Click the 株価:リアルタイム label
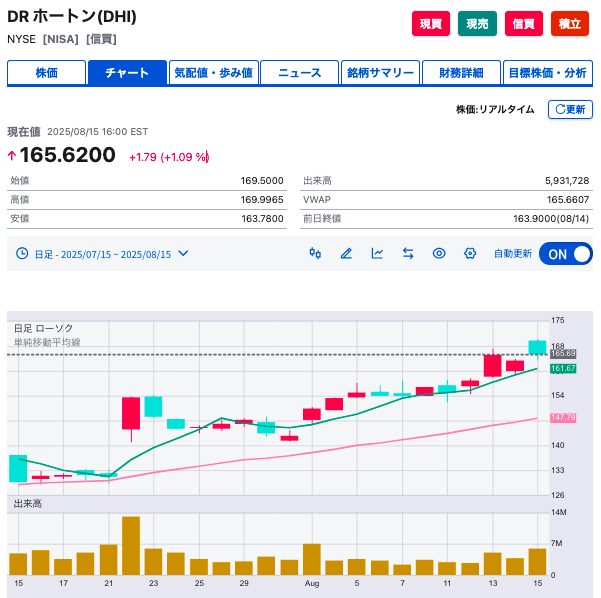The image size is (601, 598). [495, 110]
